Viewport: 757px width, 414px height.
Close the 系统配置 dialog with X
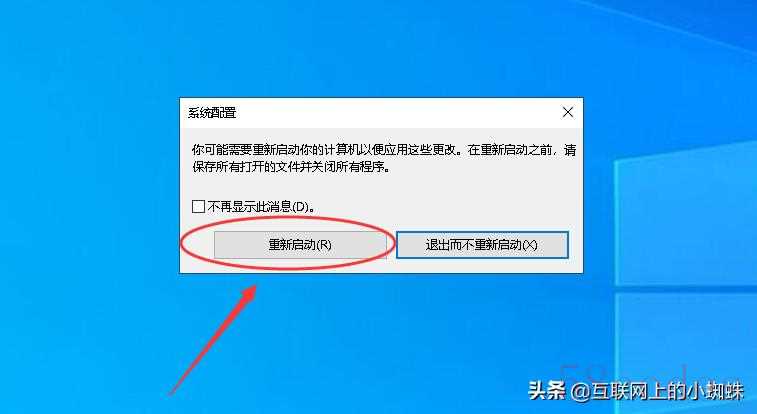[x=568, y=112]
